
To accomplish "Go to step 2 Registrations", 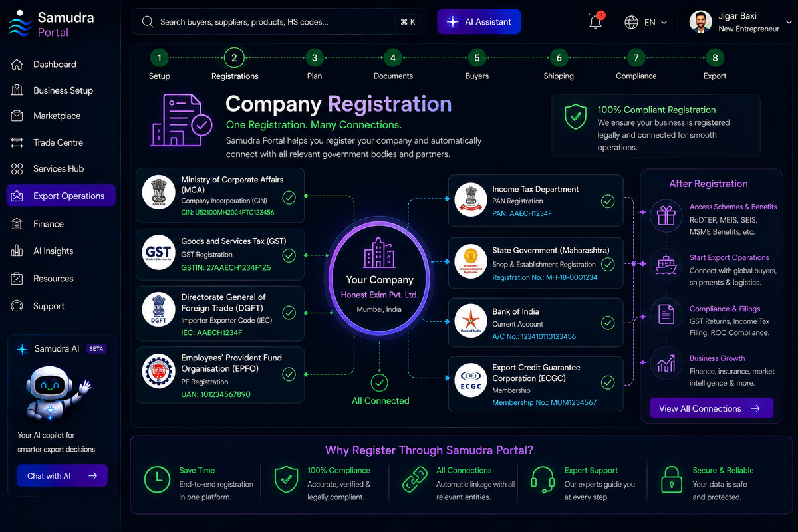I will tap(234, 58).
